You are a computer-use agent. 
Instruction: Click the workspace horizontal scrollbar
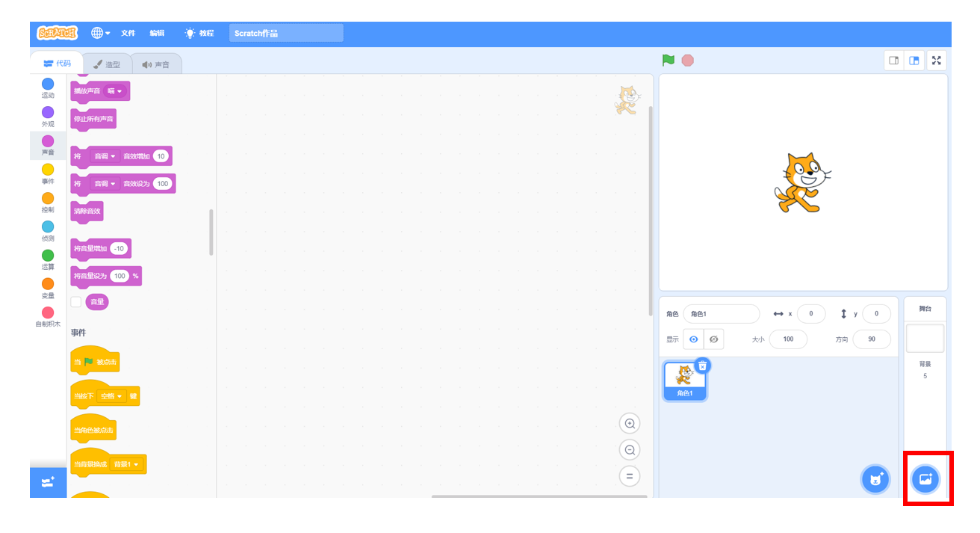click(539, 496)
